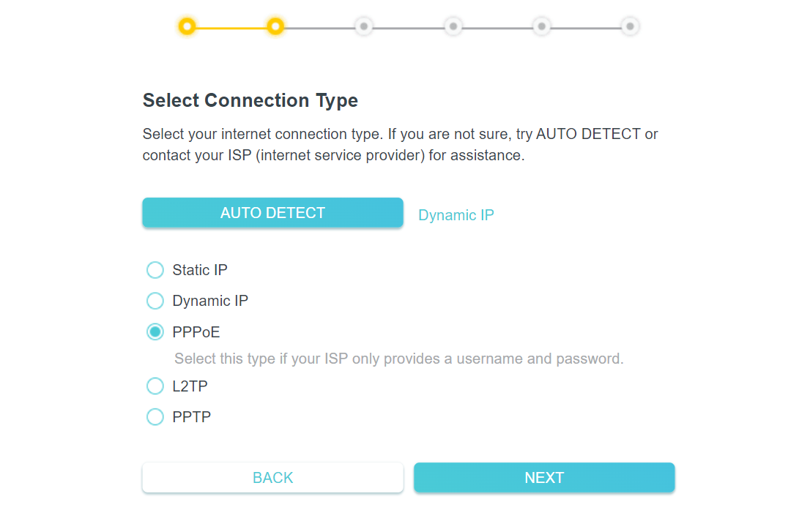This screenshot has width=810, height=532.
Task: Click the second highlighted progress step dot
Action: [x=275, y=27]
